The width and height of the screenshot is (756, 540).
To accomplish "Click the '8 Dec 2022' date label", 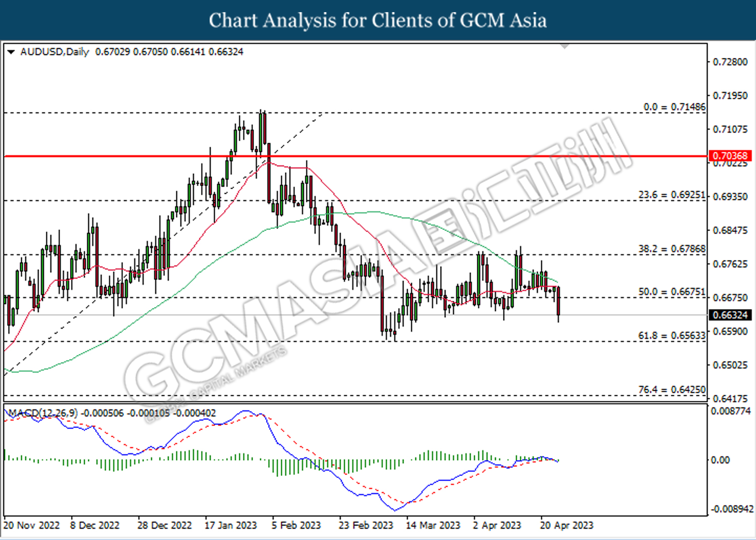I will (95, 525).
